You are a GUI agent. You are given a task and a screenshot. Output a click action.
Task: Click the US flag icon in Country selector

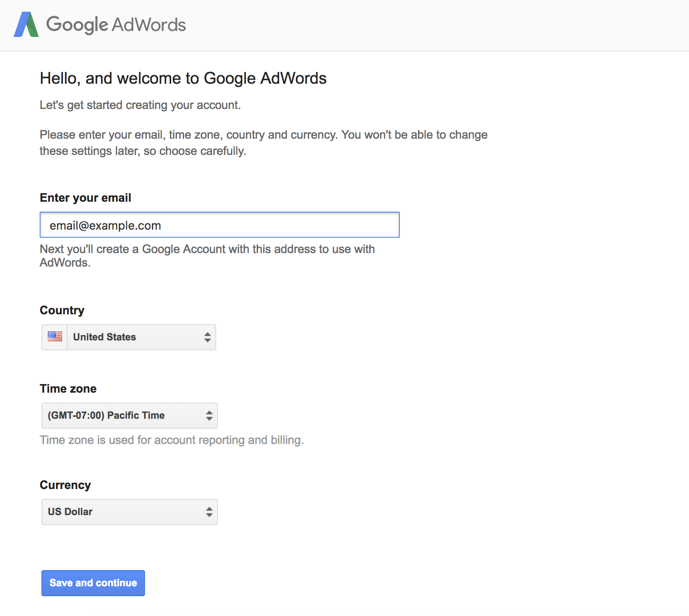coord(55,337)
